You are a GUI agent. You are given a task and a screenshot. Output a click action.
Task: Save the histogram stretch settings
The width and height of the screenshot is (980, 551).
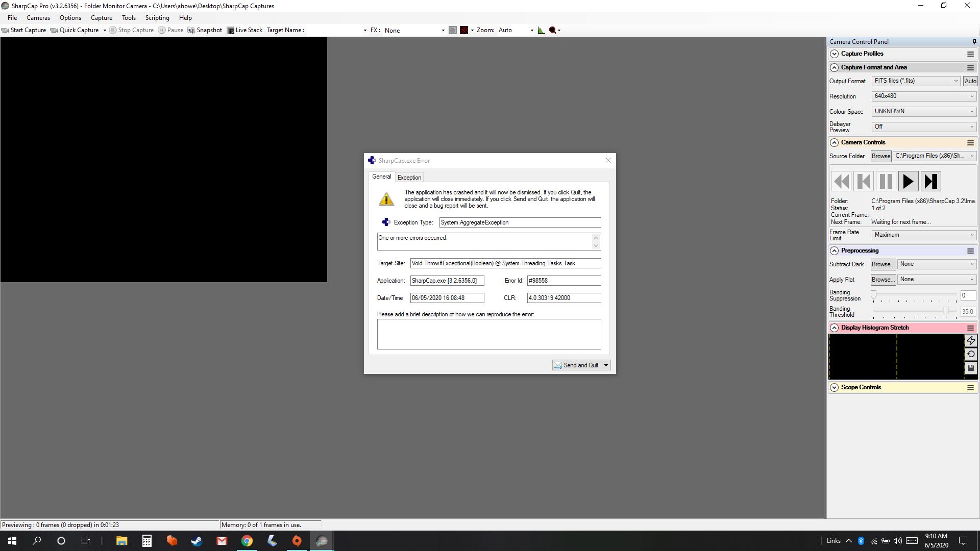pyautogui.click(x=971, y=368)
